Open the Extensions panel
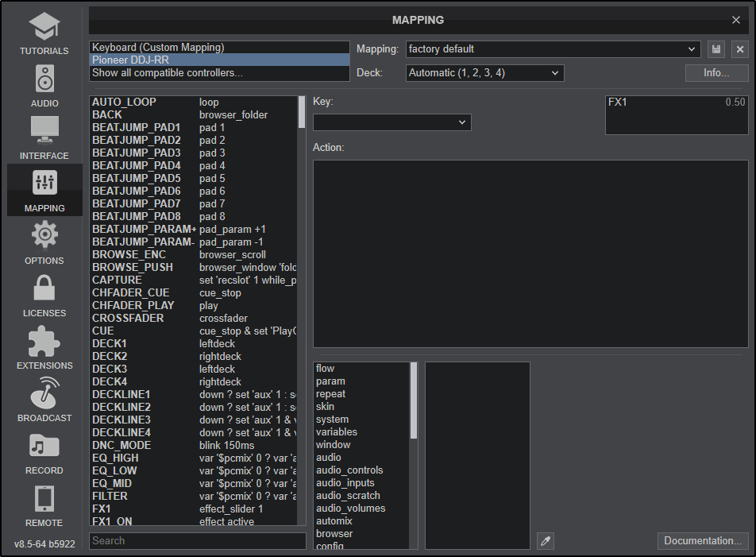This screenshot has height=557, width=756. click(x=44, y=348)
